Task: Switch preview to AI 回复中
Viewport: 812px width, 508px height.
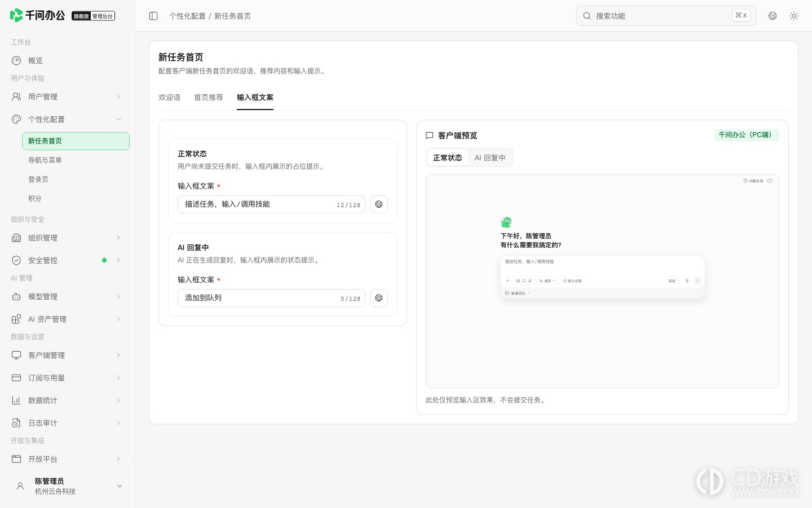Action: click(490, 158)
